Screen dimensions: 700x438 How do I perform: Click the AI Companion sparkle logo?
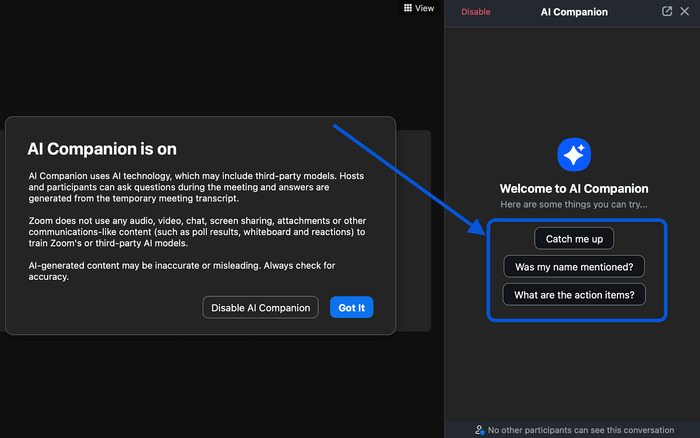point(574,154)
